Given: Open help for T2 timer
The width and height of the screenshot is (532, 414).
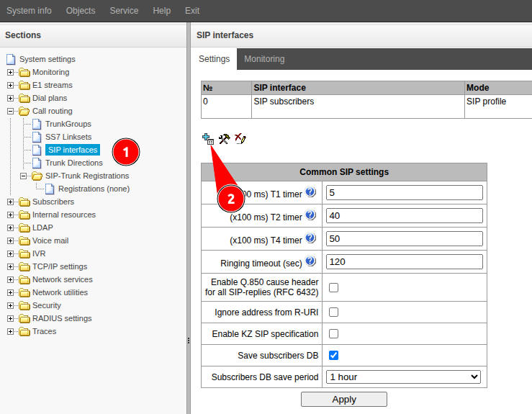Looking at the screenshot, I should tap(310, 215).
